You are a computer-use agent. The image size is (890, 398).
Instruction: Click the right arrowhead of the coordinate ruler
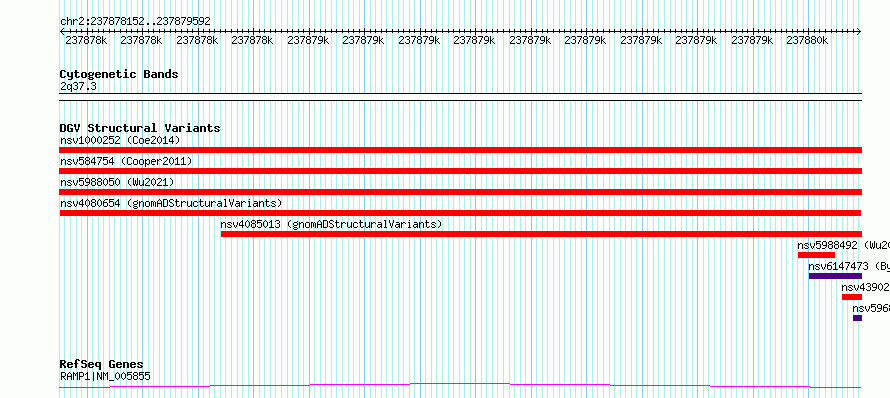[x=859, y=31]
